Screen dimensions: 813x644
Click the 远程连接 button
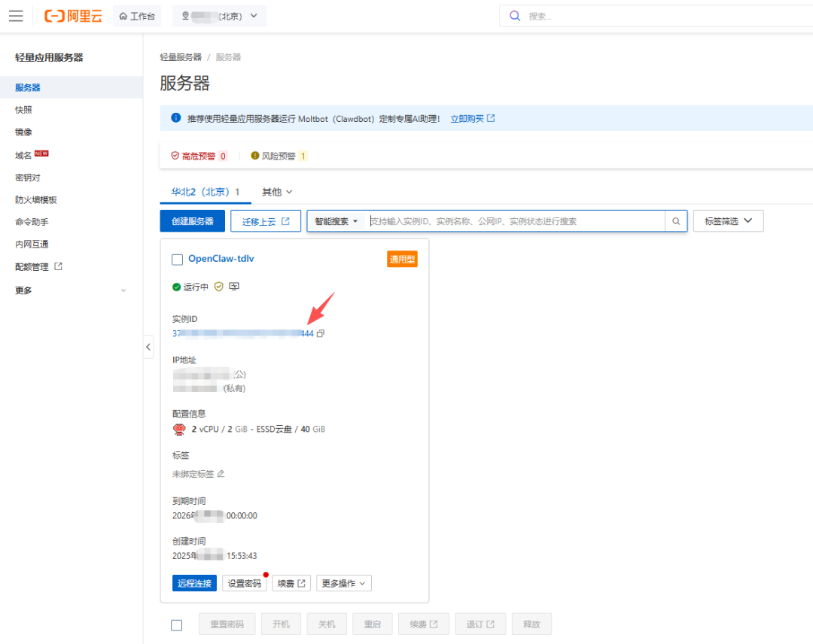(x=194, y=583)
